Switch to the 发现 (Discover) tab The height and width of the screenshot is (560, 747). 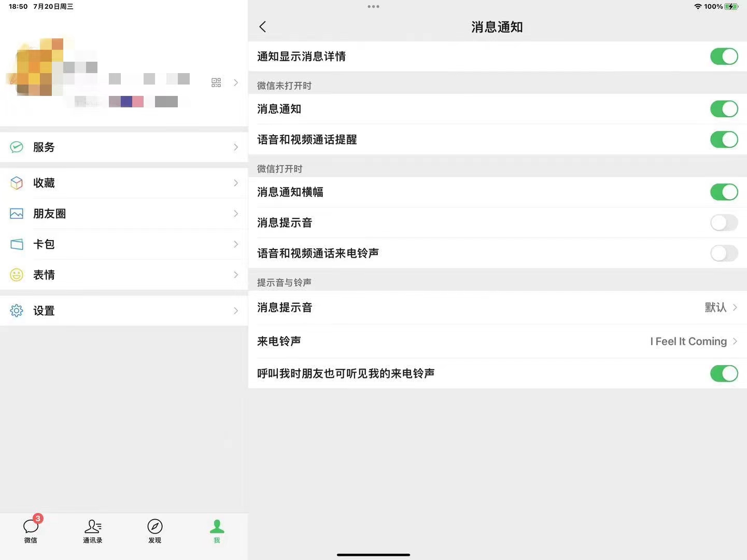coord(154,531)
